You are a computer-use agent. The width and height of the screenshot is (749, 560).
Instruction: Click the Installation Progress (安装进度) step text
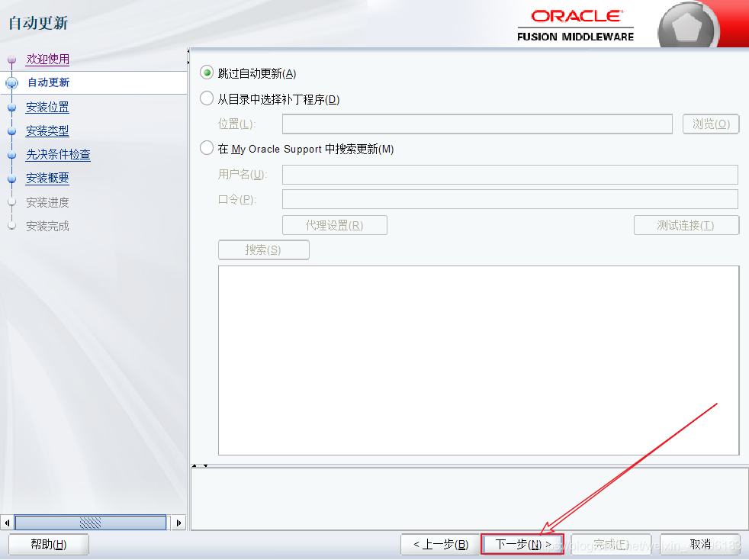47,202
